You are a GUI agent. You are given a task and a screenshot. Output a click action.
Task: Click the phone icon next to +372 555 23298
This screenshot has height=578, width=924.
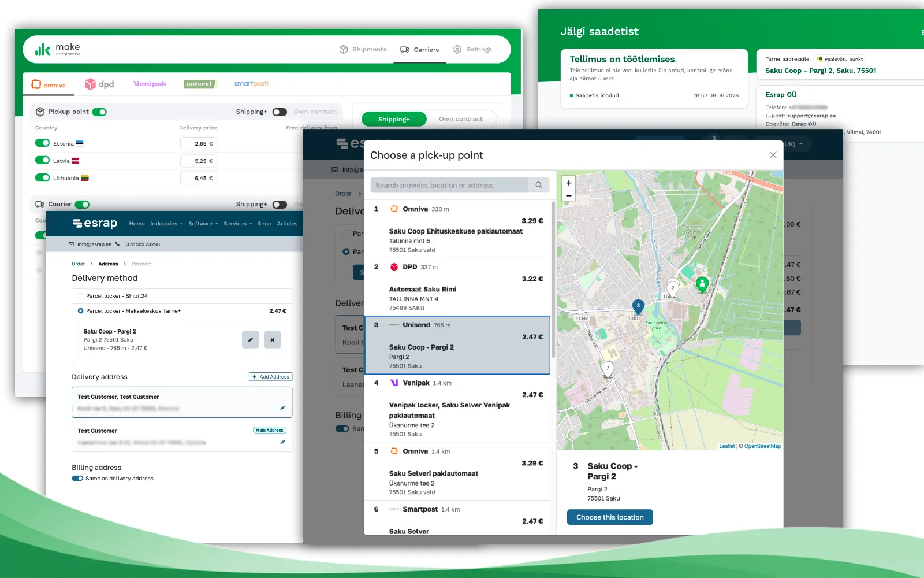tap(118, 244)
